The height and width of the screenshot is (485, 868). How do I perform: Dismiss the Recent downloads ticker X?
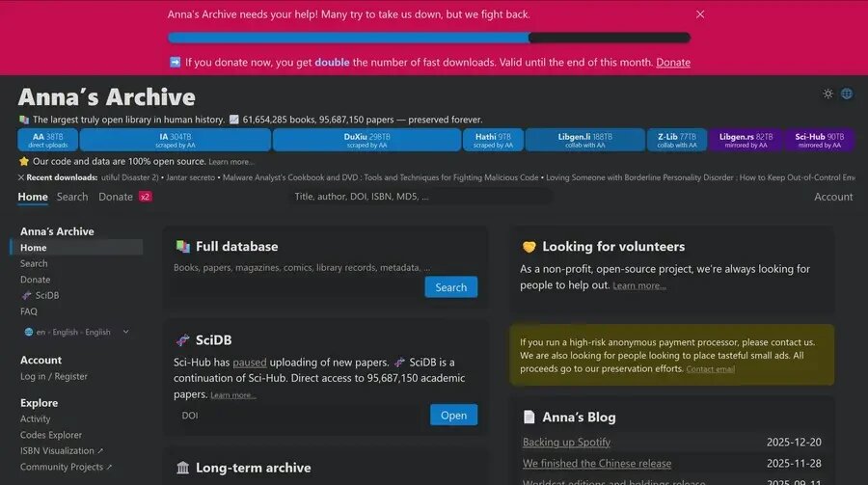[21, 177]
